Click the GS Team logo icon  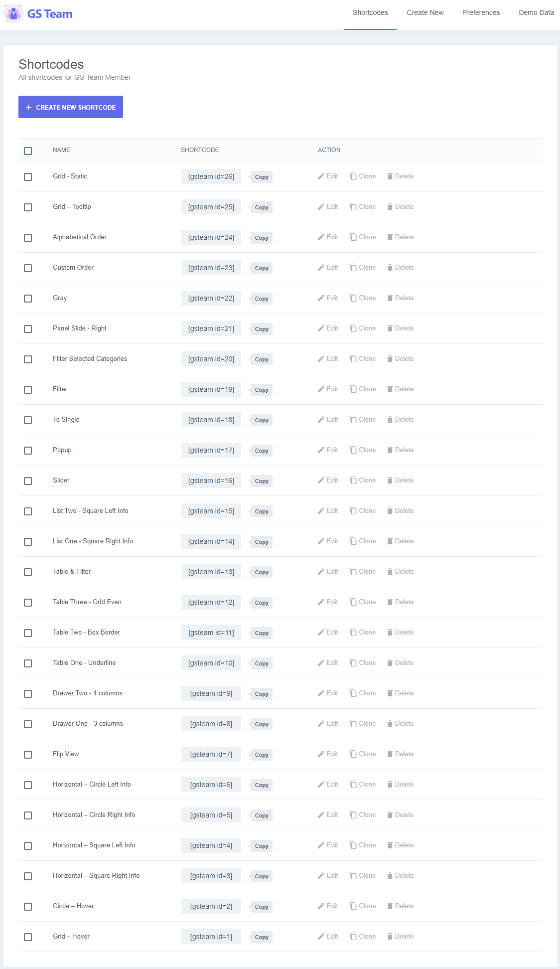pyautogui.click(x=13, y=14)
